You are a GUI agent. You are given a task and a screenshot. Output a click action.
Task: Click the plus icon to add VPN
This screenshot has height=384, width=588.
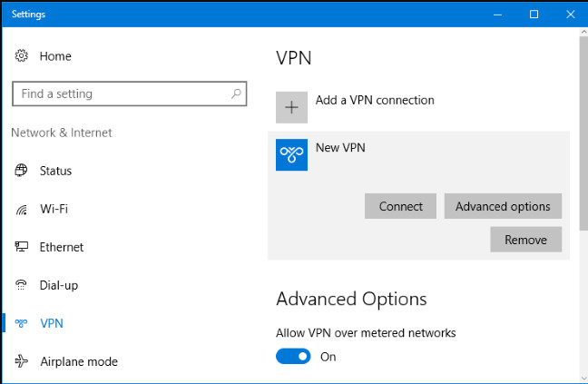click(x=291, y=107)
